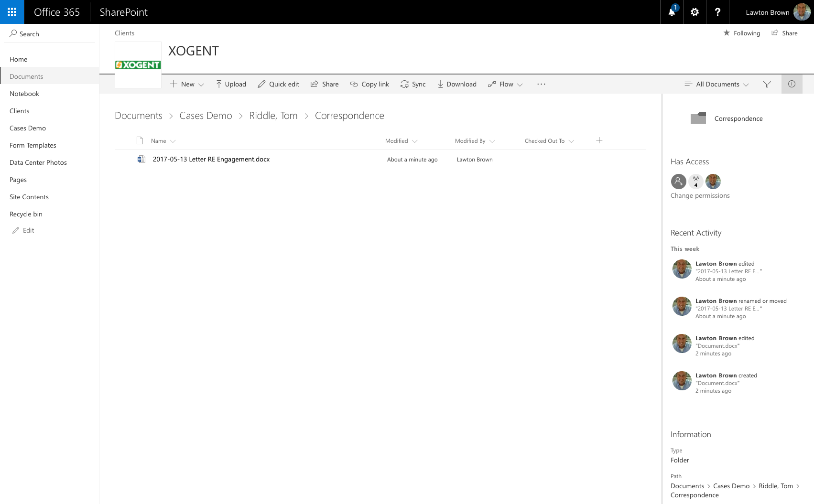Click the Upload button
The width and height of the screenshot is (814, 504).
[231, 84]
